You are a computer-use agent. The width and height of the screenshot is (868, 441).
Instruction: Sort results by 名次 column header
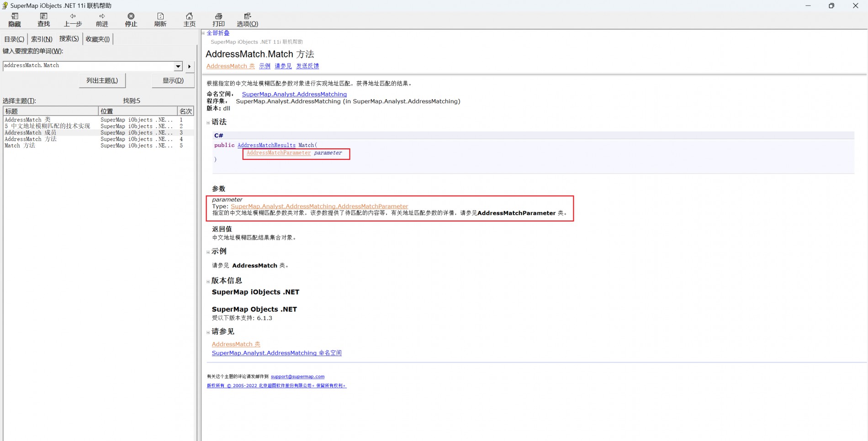(x=185, y=111)
